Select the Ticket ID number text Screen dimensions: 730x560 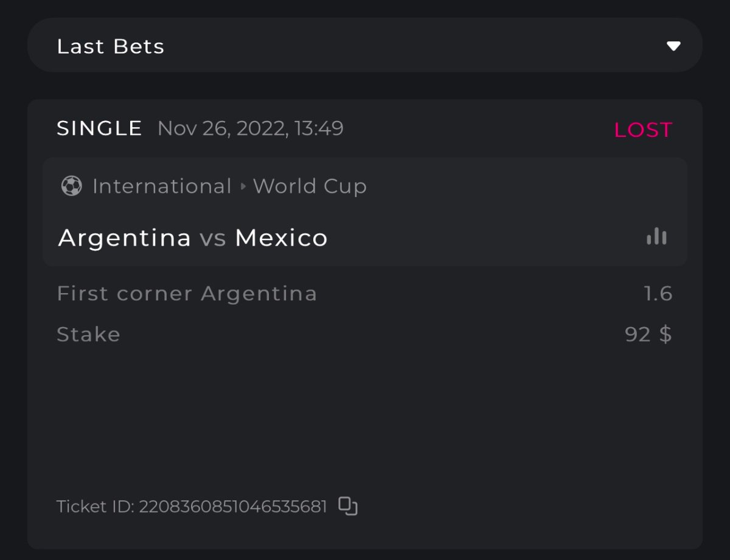pyautogui.click(x=233, y=506)
